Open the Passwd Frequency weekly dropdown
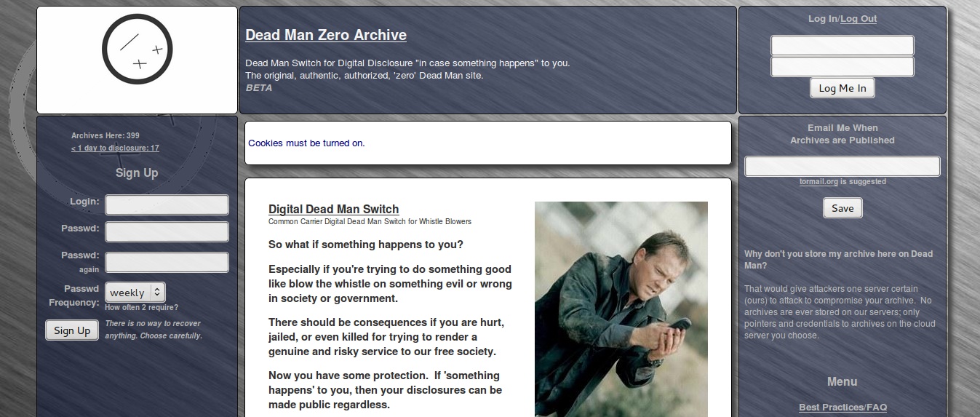 click(135, 293)
